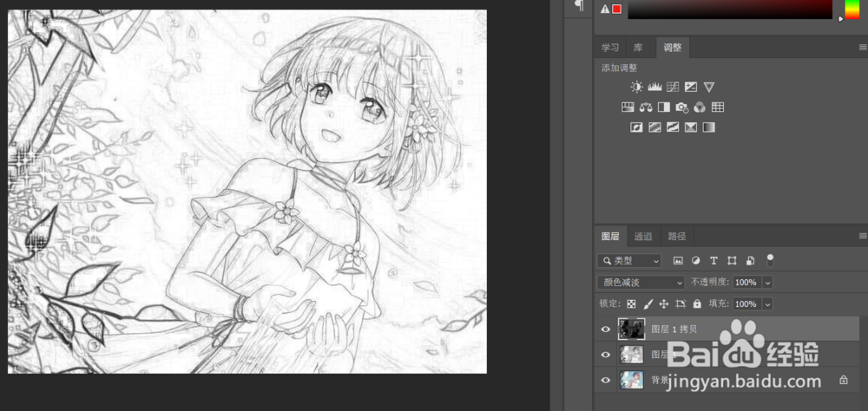Click the 填充 100% field
Image resolution: width=868 pixels, height=411 pixels.
pyautogui.click(x=746, y=303)
